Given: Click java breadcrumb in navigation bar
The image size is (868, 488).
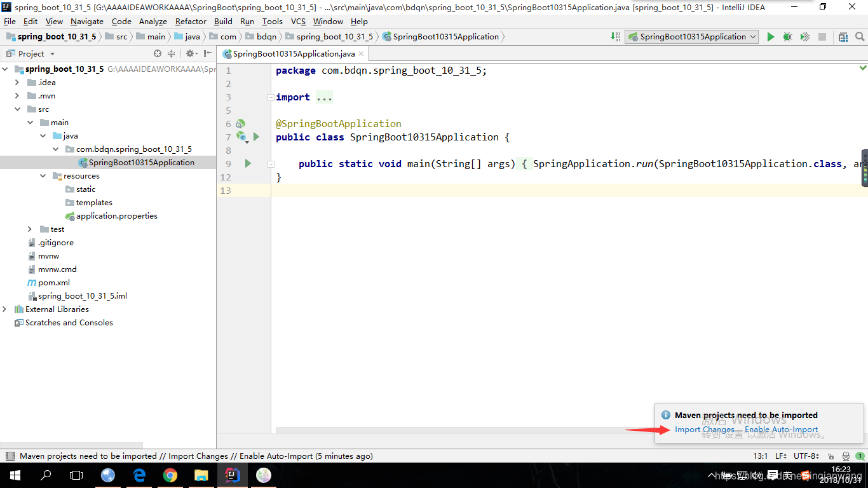Looking at the screenshot, I should (186, 37).
